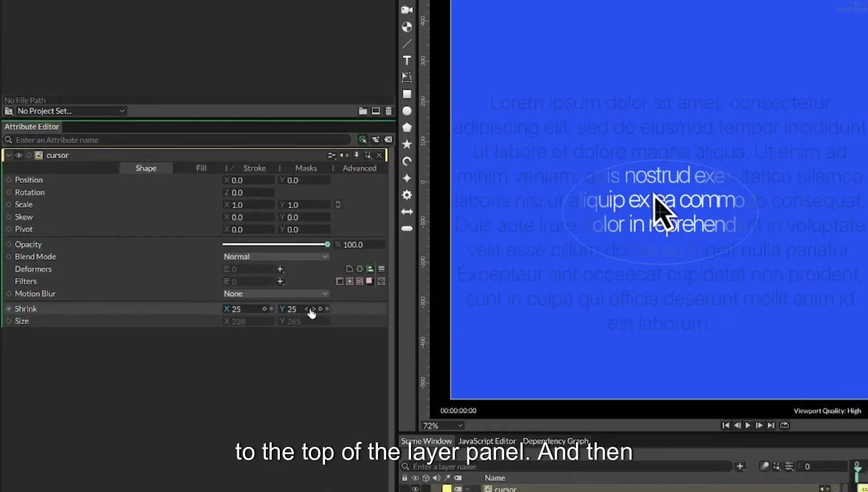Open the Motion Blur None dropdown

[276, 293]
